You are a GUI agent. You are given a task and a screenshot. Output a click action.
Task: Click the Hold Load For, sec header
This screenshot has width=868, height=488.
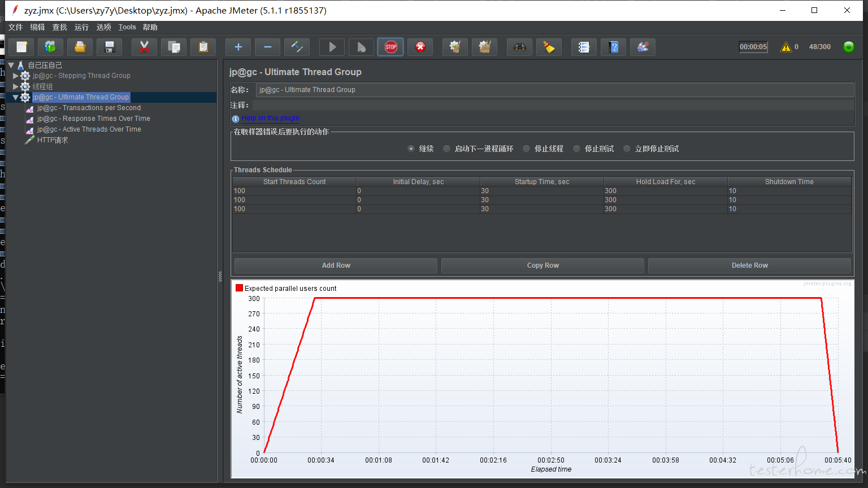[666, 182]
